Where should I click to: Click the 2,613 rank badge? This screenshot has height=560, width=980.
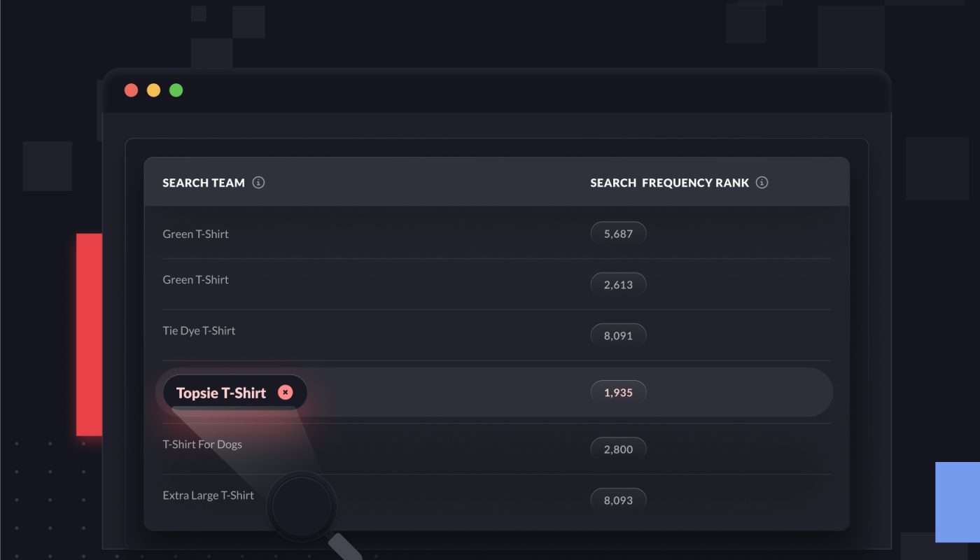coord(618,284)
